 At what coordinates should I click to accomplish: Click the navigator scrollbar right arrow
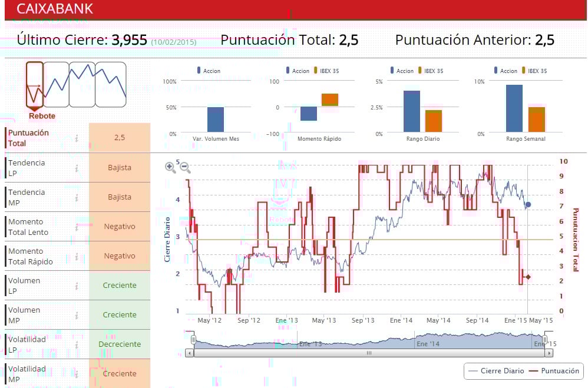[x=549, y=353]
